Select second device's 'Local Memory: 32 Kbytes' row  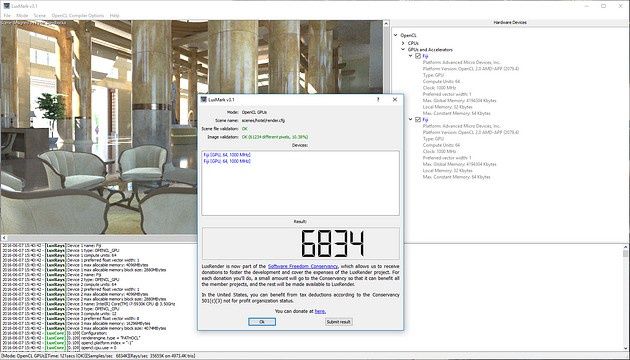pos(447,170)
